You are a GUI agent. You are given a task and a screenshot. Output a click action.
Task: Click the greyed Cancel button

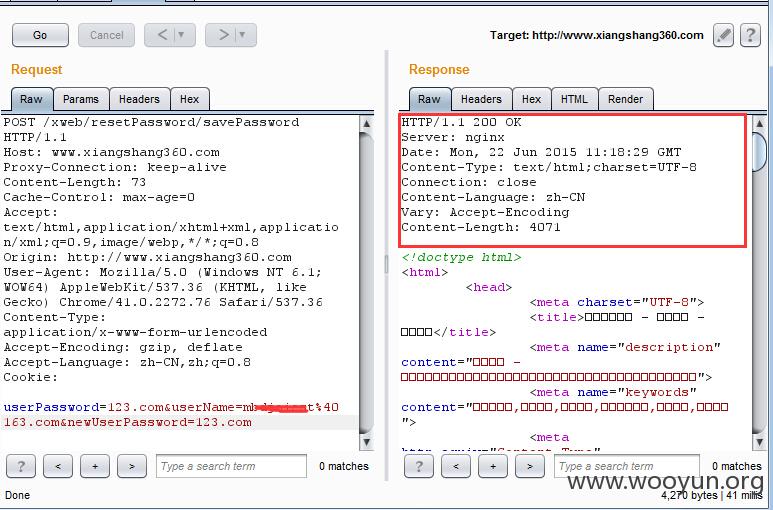coord(106,35)
